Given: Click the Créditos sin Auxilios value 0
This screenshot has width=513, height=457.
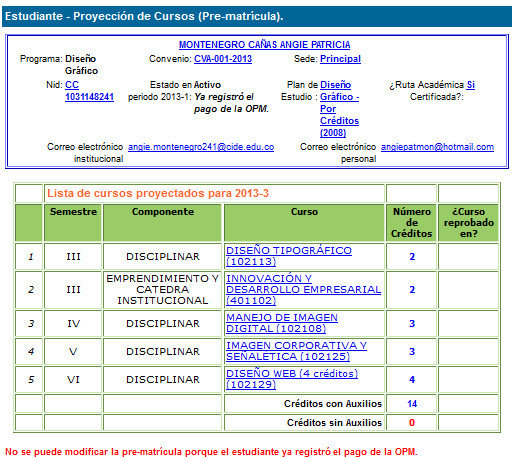Looking at the screenshot, I should pyautogui.click(x=412, y=423).
